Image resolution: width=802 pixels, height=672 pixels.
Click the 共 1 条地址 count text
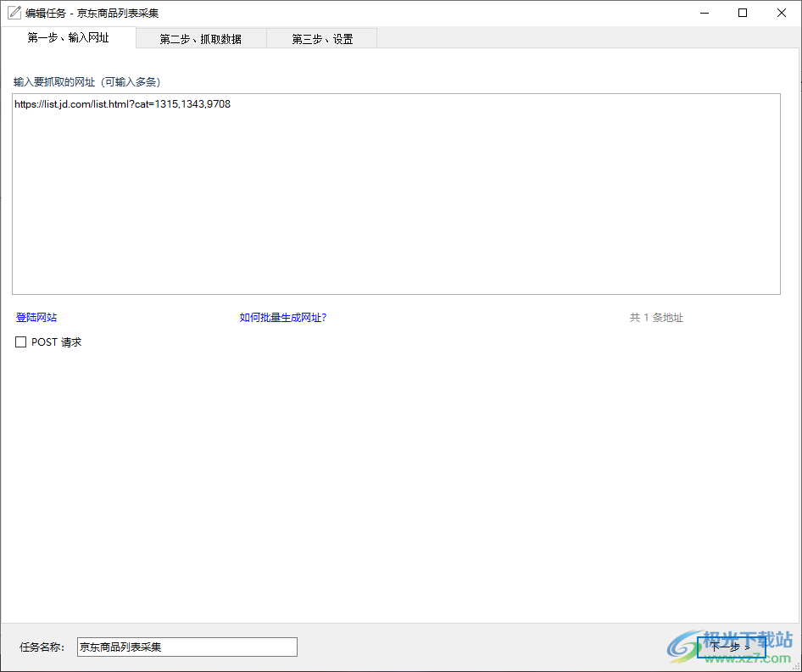(x=656, y=318)
